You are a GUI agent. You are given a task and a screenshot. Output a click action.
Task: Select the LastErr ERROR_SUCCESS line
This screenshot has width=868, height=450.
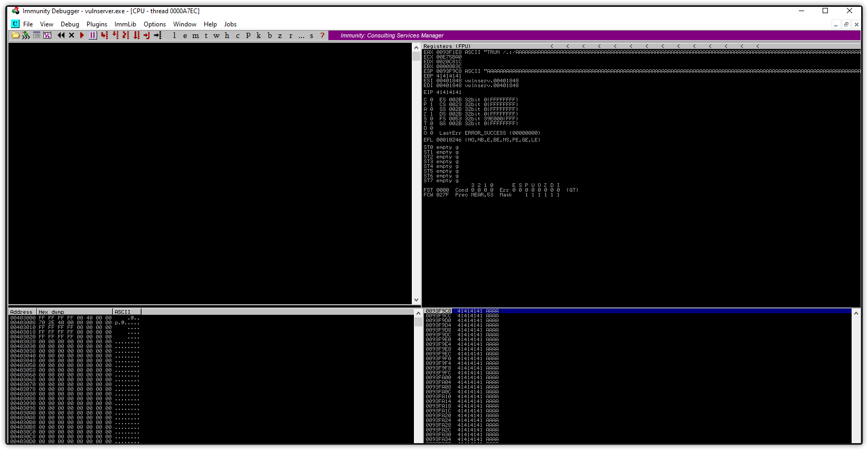pos(489,133)
